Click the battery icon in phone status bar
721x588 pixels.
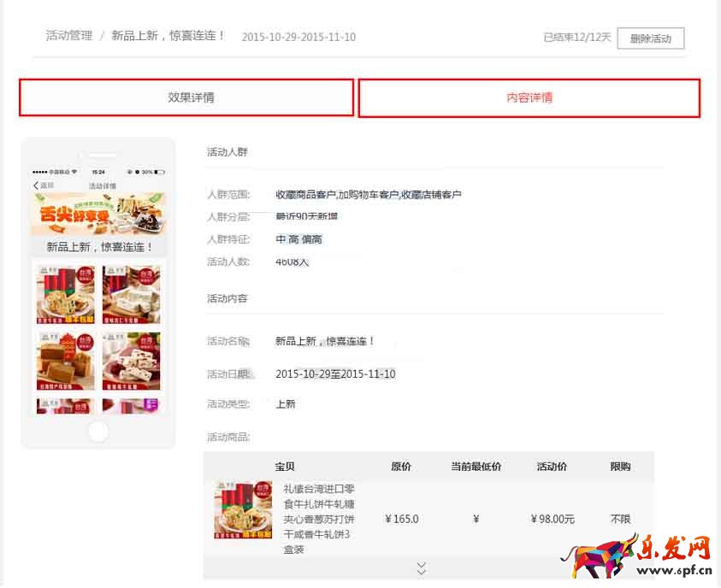coord(160,172)
